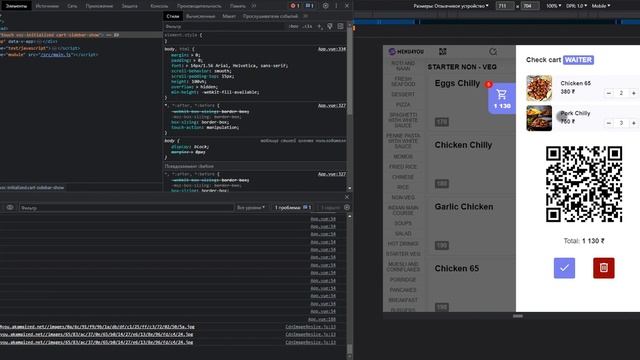Clear cart with the red trash button
Screen dimensions: 640x360
[x=604, y=268]
